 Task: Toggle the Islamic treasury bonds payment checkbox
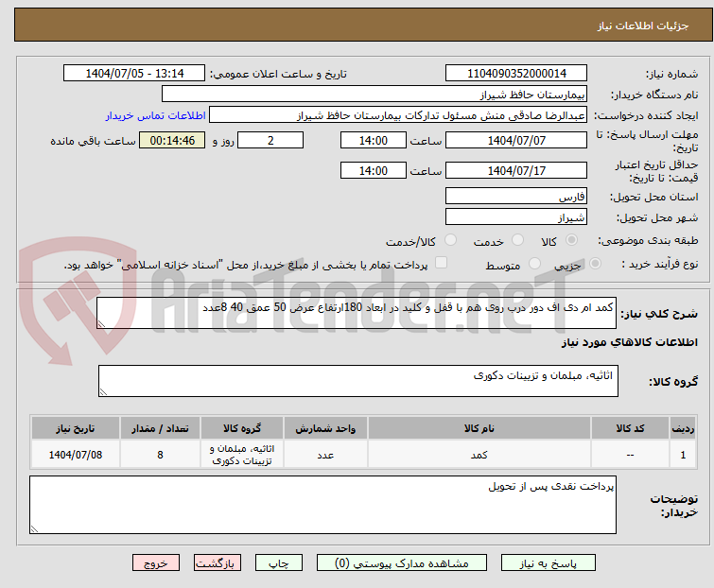(x=441, y=264)
